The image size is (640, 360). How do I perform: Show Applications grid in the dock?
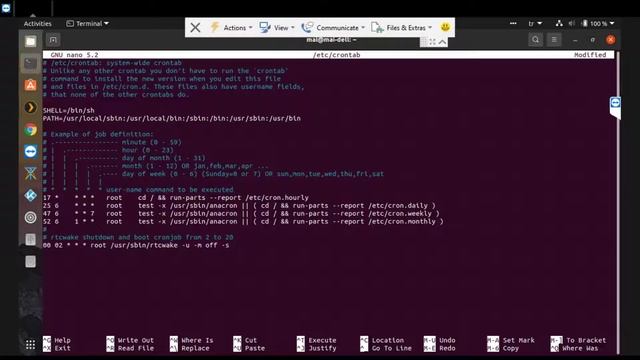(x=31, y=345)
